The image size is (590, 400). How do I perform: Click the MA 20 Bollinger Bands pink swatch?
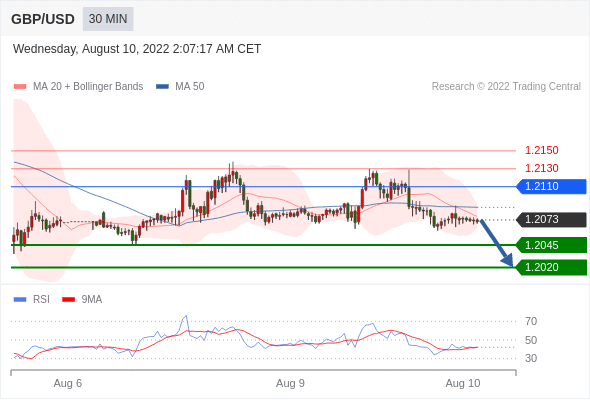click(x=20, y=87)
